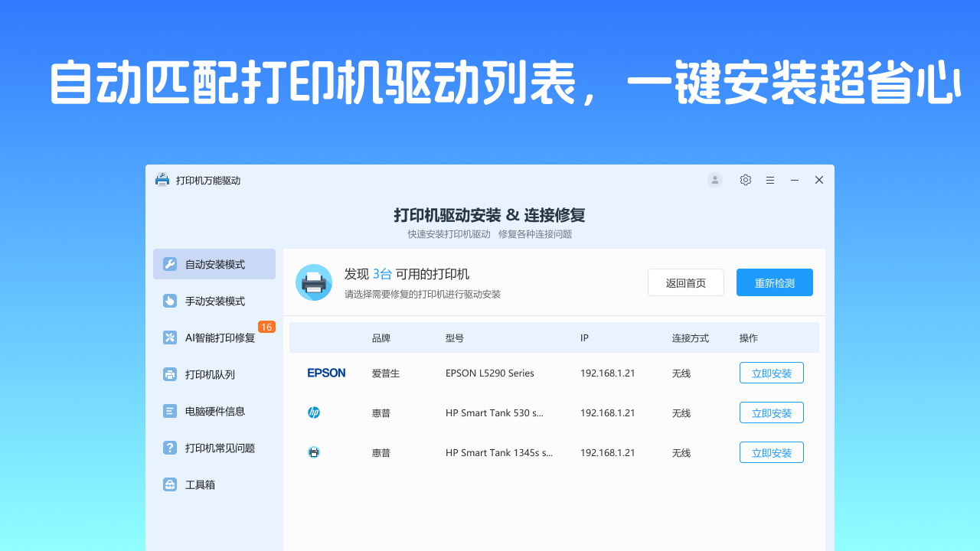Switch to the 手动安装模式 section
Image resolution: width=980 pixels, height=551 pixels.
point(214,301)
